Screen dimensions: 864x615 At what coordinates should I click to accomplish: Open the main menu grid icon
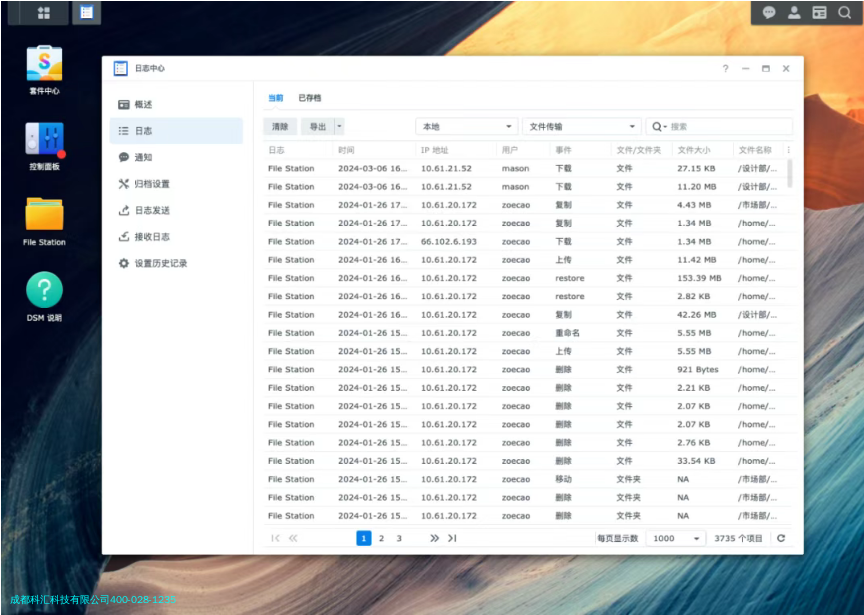(44, 13)
